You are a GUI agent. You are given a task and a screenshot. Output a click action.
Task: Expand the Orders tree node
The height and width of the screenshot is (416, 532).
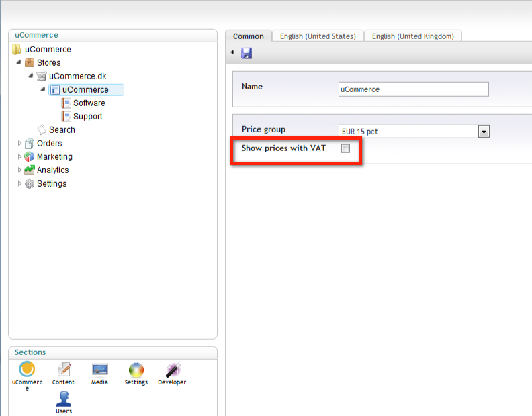tap(19, 144)
